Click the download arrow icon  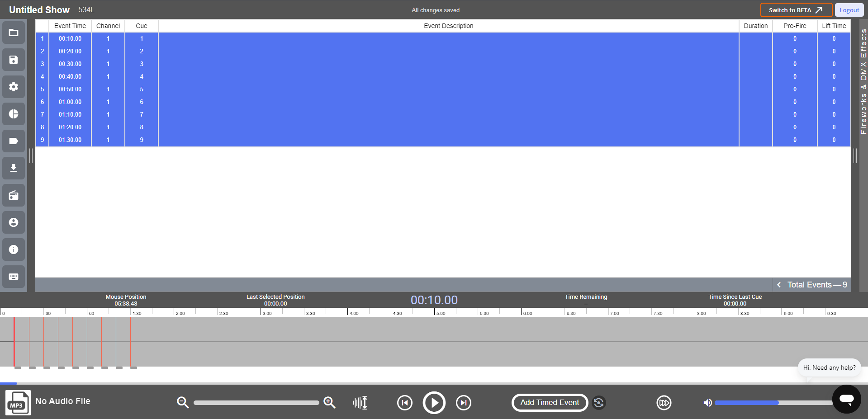pyautogui.click(x=14, y=168)
